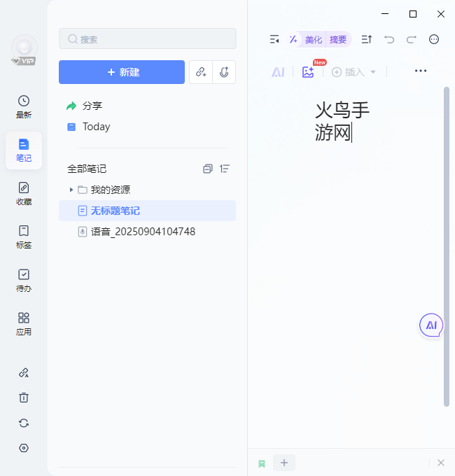455x476 pixels.
Task: Show more formatting tools via ellipsis
Action: pos(421,71)
